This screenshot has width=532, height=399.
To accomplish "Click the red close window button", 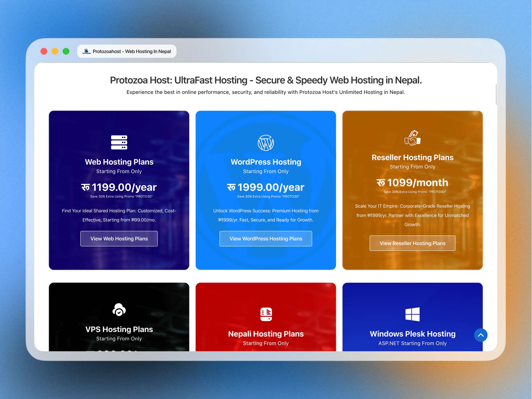I will pos(44,51).
